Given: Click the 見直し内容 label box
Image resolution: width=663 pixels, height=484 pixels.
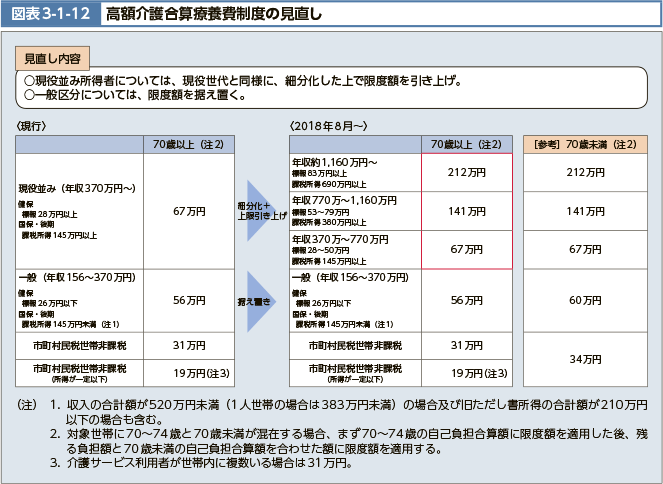Looking at the screenshot, I should [53, 60].
